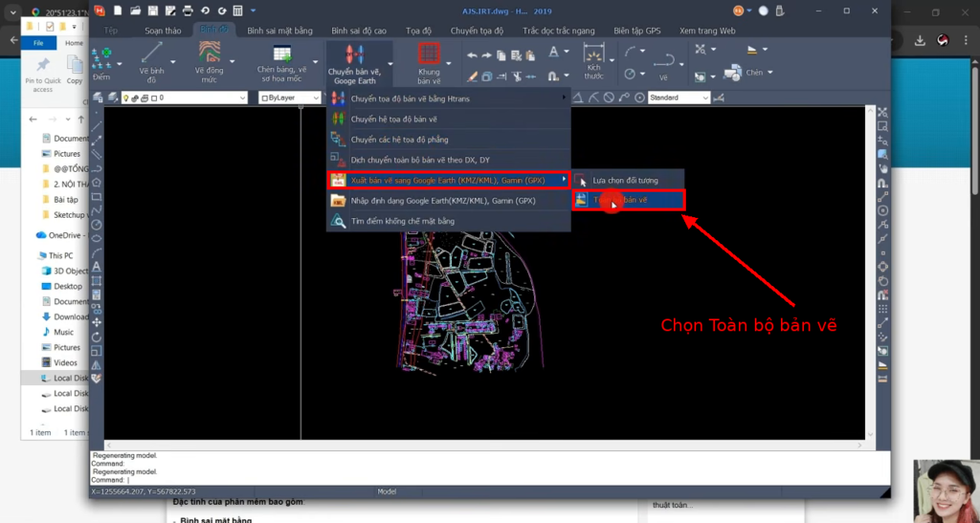This screenshot has height=523, width=980.
Task: Click Chuyển bản vẽ, Googe Earth button
Action: [354, 64]
